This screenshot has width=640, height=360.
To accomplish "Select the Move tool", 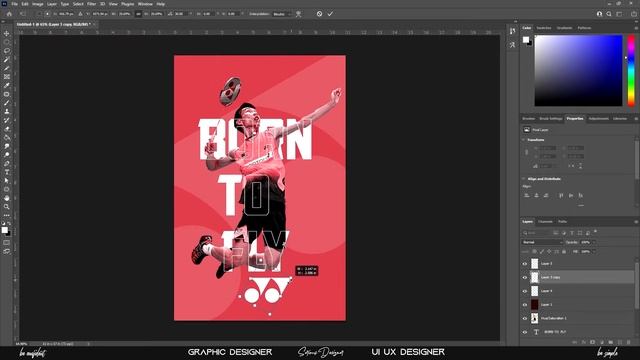I will coord(7,33).
